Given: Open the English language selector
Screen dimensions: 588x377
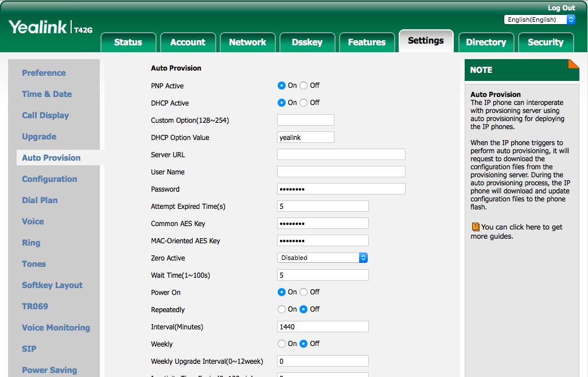Looking at the screenshot, I should point(539,20).
